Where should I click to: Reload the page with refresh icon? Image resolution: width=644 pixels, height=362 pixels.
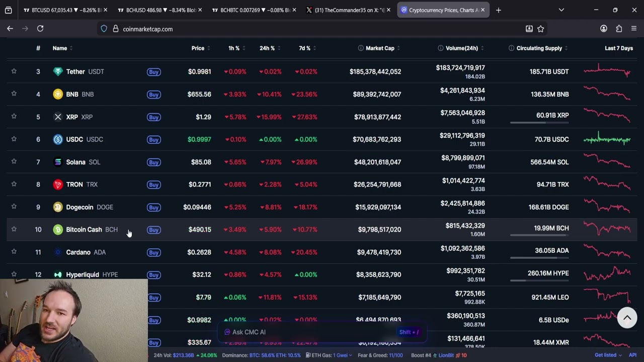coord(40,29)
